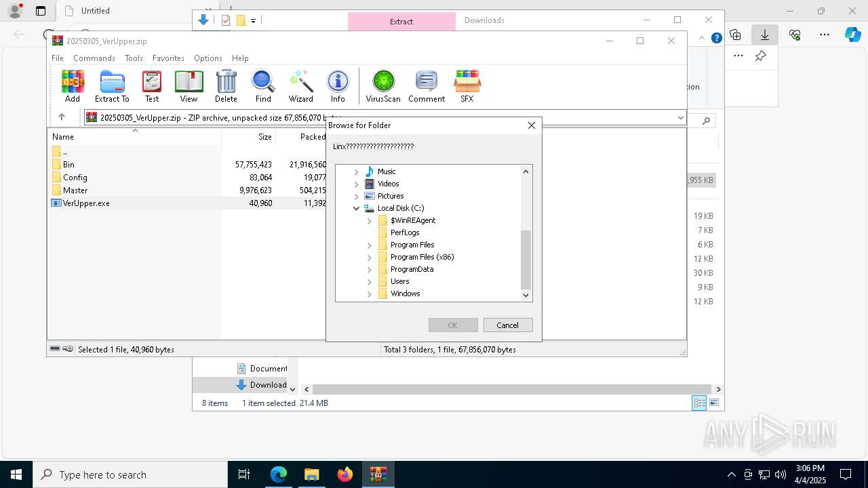Viewport: 868px width, 488px height.
Task: Open the Downloads icon in the browser toolbar
Action: tap(764, 35)
